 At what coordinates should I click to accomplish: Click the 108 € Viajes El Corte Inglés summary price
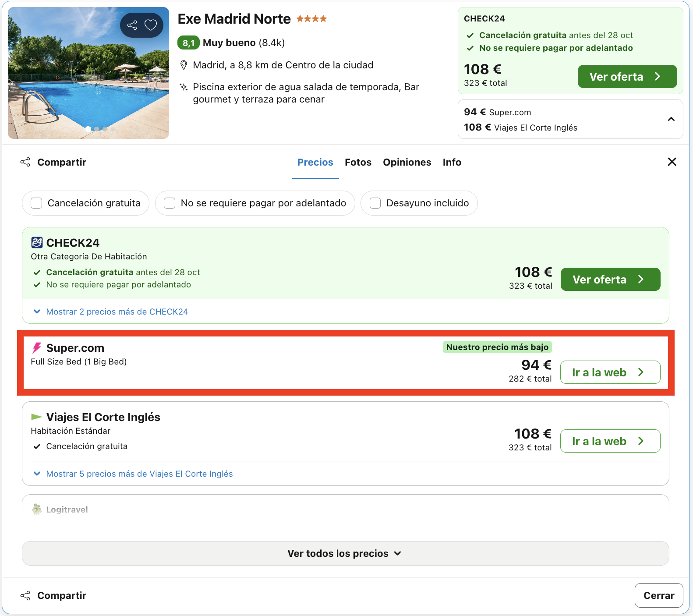point(520,127)
